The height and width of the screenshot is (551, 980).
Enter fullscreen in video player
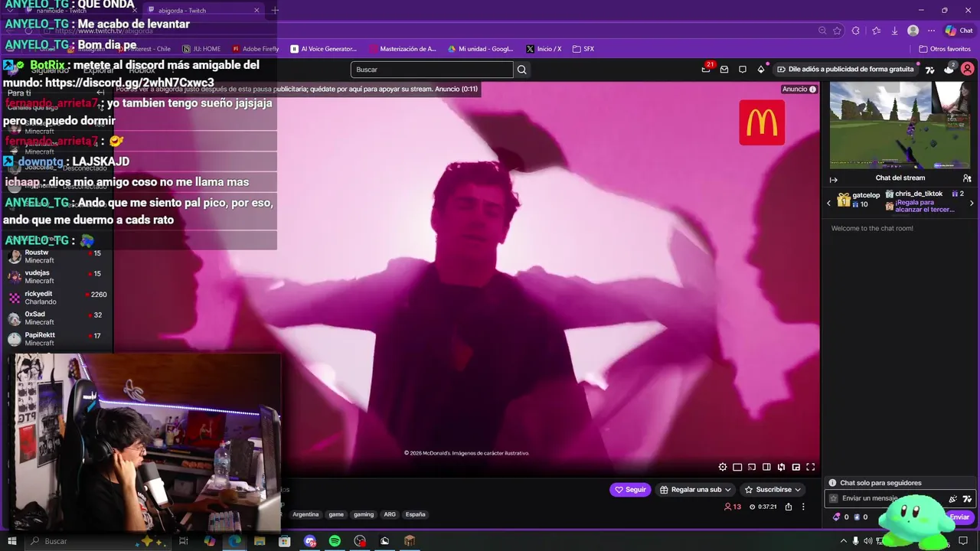pyautogui.click(x=811, y=467)
